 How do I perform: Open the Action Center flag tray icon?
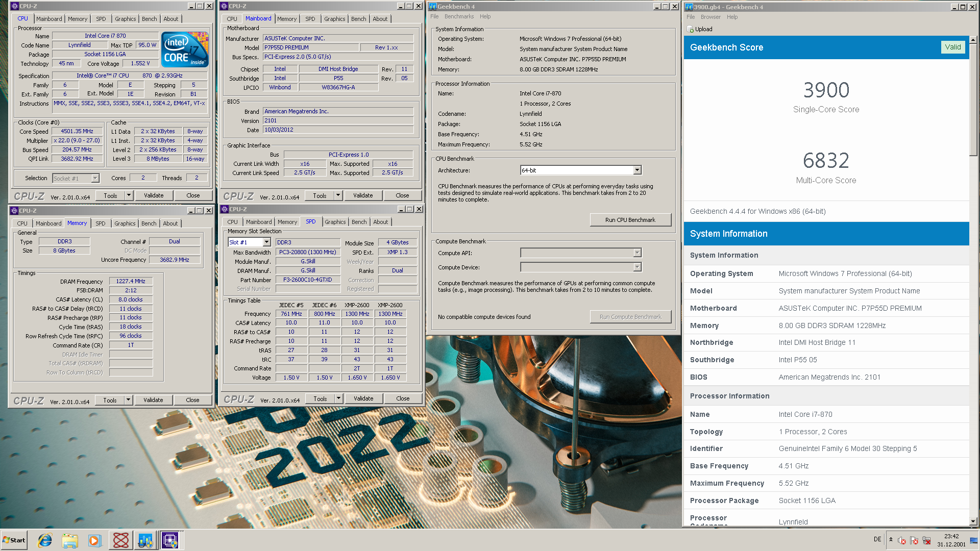914,540
